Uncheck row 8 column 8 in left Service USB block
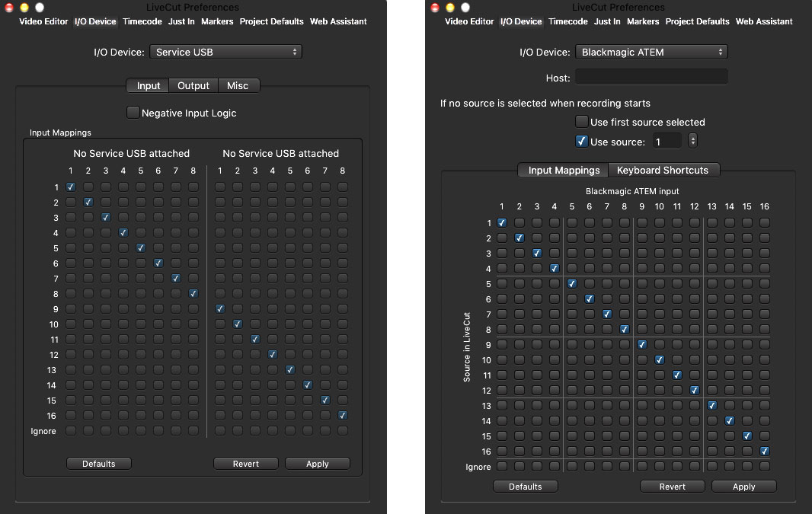This screenshot has height=514, width=812. click(193, 293)
